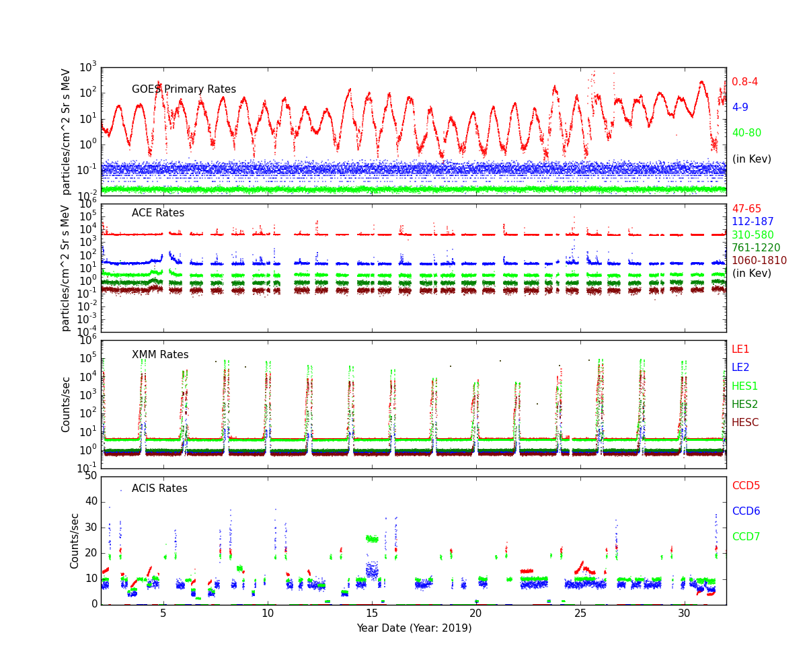Click the dark red '1060-1810' legend entry
The width and height of the screenshot is (807, 672).
click(759, 261)
